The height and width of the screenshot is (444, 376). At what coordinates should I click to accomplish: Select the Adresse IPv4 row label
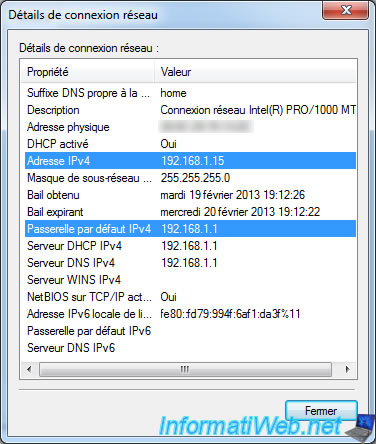click(58, 161)
